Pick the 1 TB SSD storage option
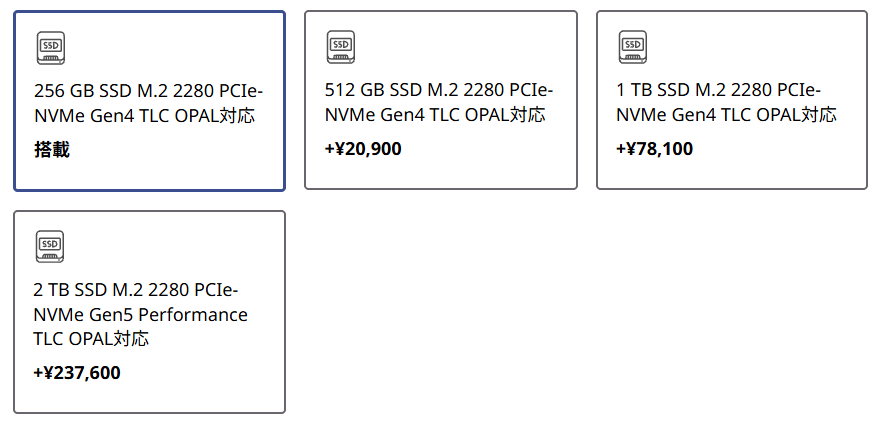This screenshot has width=877, height=421. coord(731,101)
